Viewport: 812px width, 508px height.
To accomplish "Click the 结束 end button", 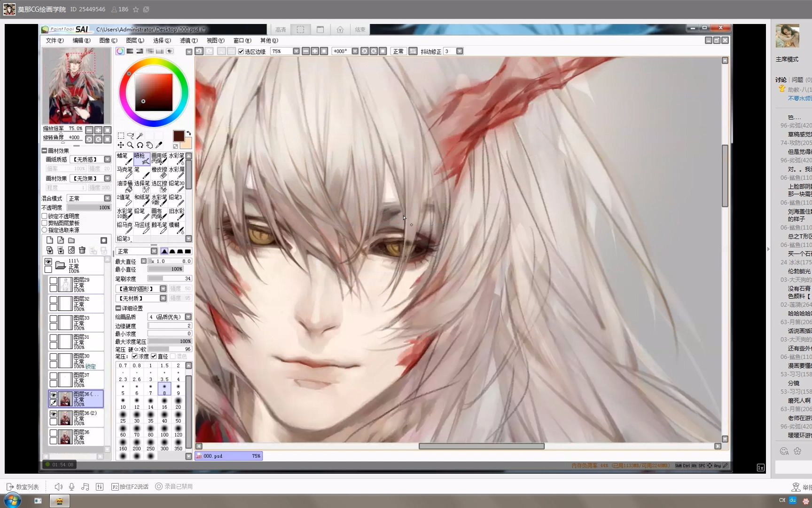I will point(360,30).
